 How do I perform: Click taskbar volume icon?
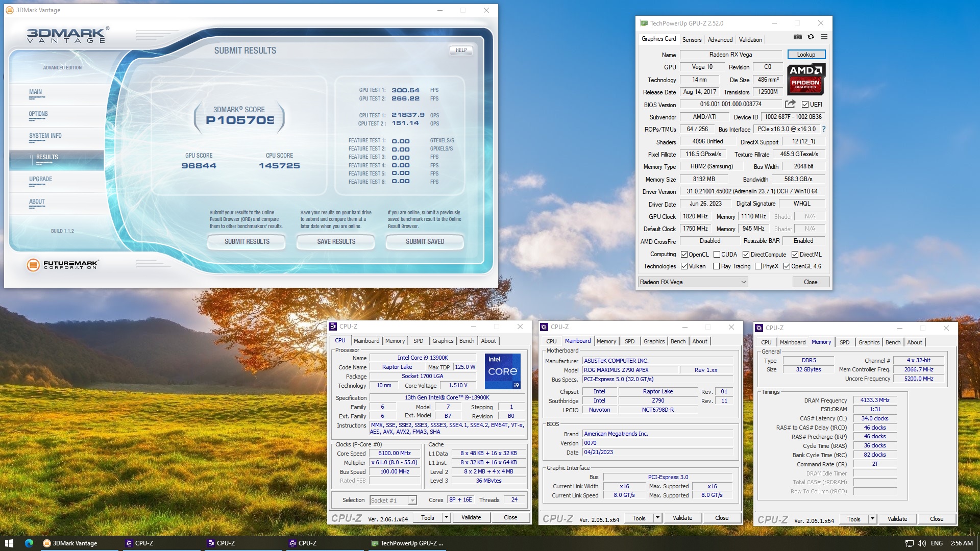click(x=921, y=543)
